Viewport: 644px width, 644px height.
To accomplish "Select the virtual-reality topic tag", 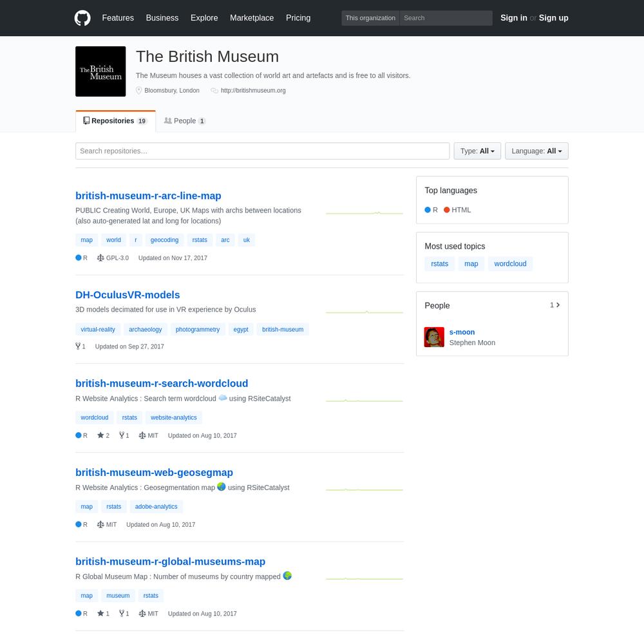I will [x=98, y=329].
